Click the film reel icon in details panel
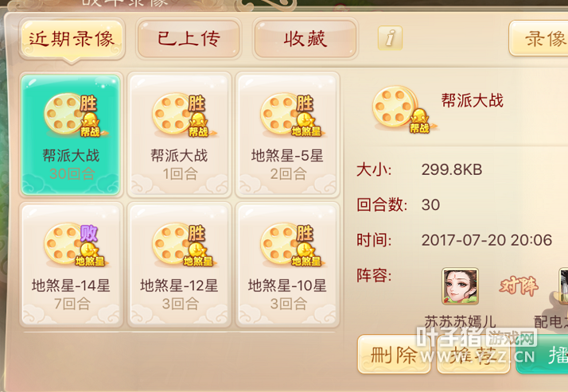Viewport: 568px width, 392px height. [x=403, y=109]
